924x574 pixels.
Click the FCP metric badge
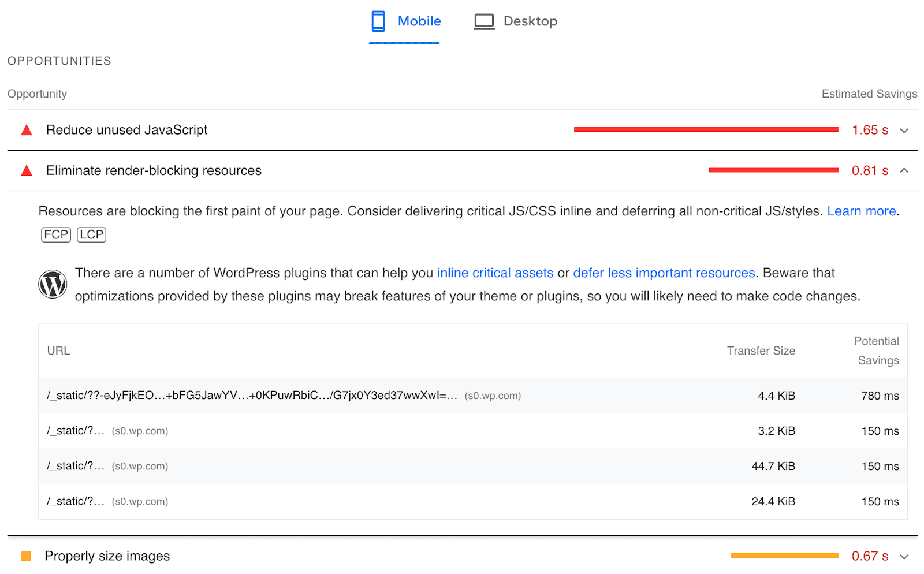pyautogui.click(x=56, y=234)
